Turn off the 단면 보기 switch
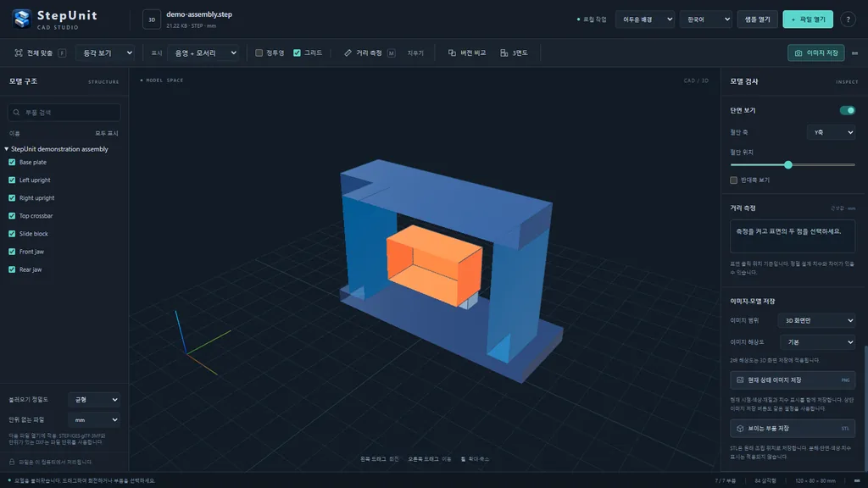 [x=847, y=110]
